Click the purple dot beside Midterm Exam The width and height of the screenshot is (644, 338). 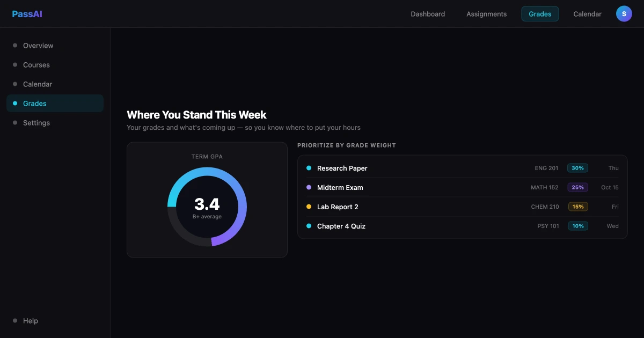pyautogui.click(x=309, y=187)
